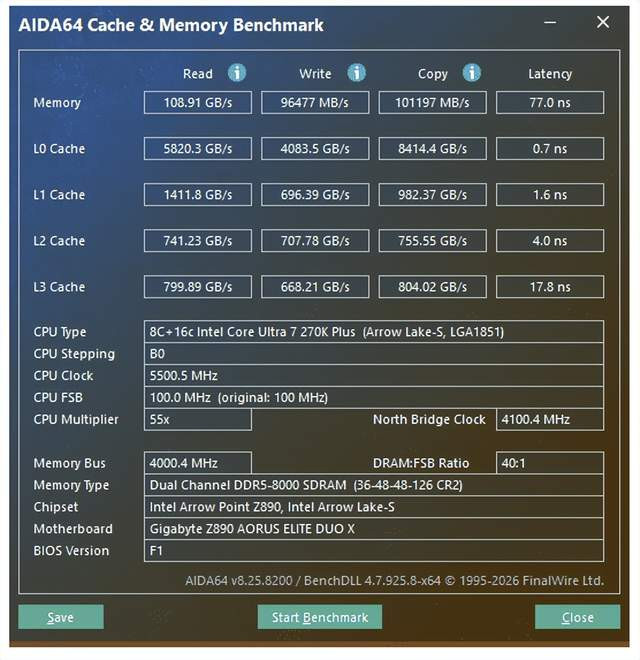Click the CPU Type information field
Viewport: 640px width, 660px height.
[374, 332]
